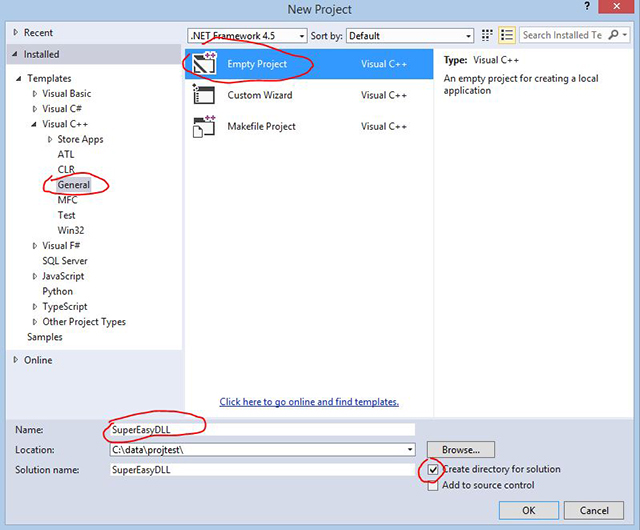Switch to small icons view
This screenshot has width=640, height=530.
[487, 36]
